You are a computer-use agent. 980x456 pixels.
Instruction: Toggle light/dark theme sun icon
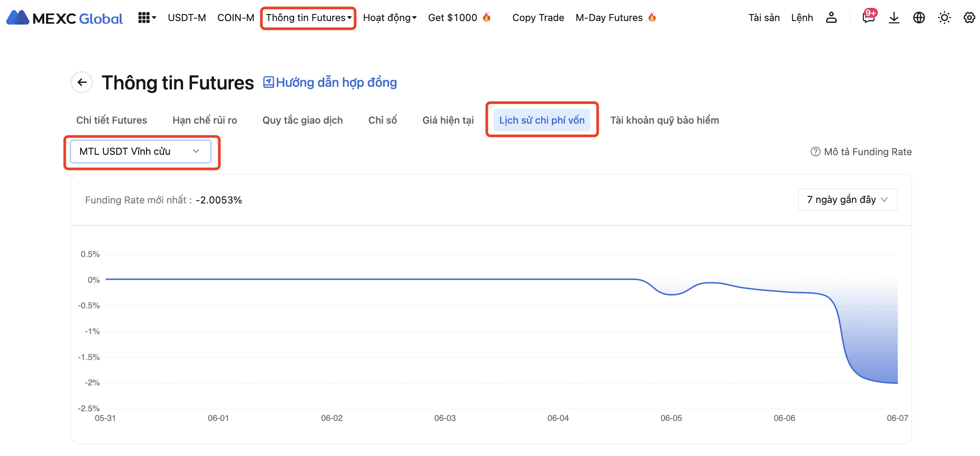click(x=944, y=18)
